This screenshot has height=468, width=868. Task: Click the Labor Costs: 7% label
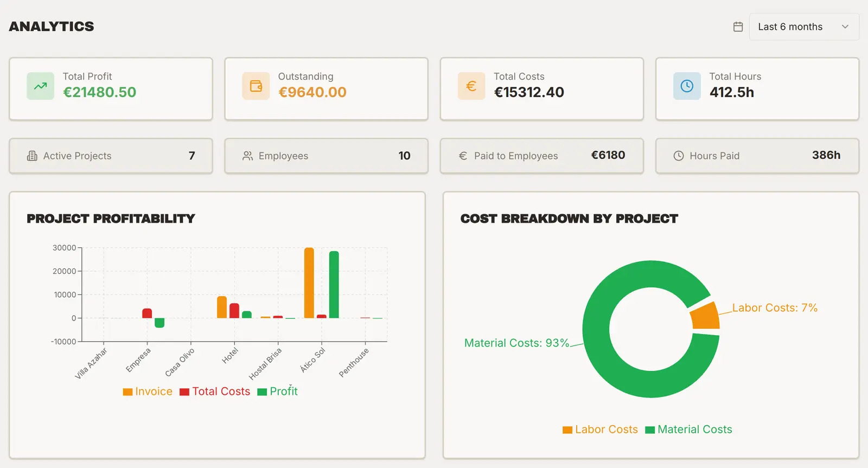(x=775, y=308)
